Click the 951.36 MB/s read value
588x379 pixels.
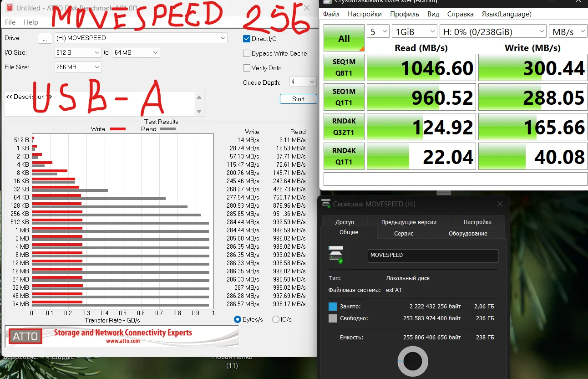coord(289,214)
